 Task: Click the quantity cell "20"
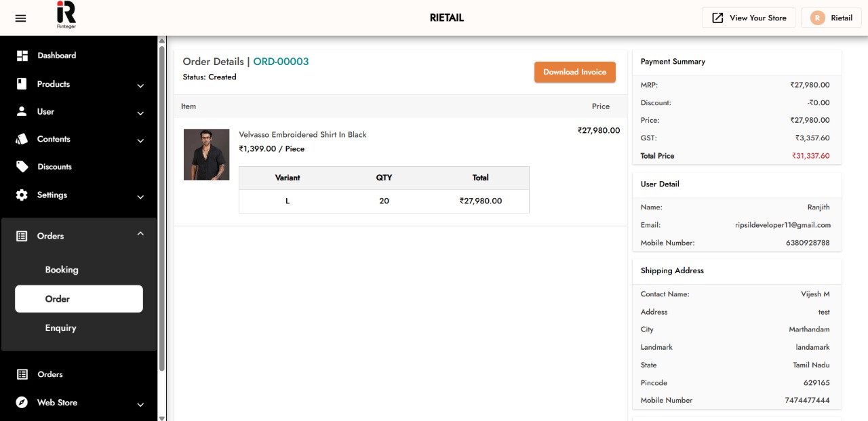[384, 201]
